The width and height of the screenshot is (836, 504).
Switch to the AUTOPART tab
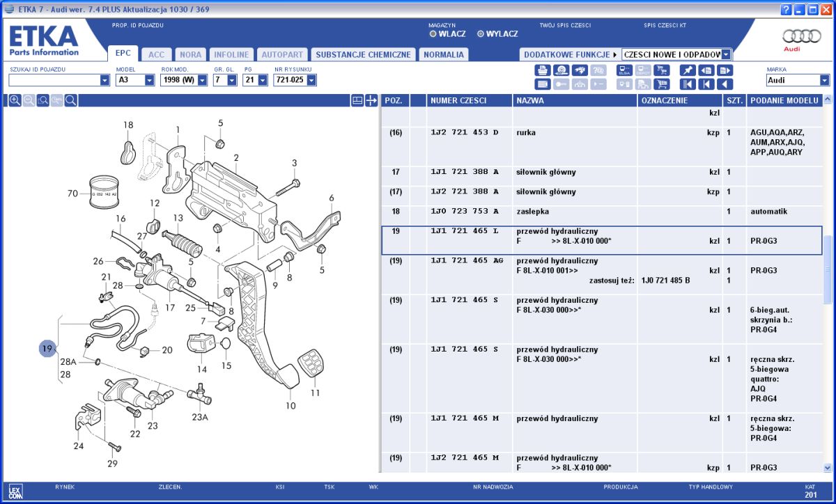282,54
